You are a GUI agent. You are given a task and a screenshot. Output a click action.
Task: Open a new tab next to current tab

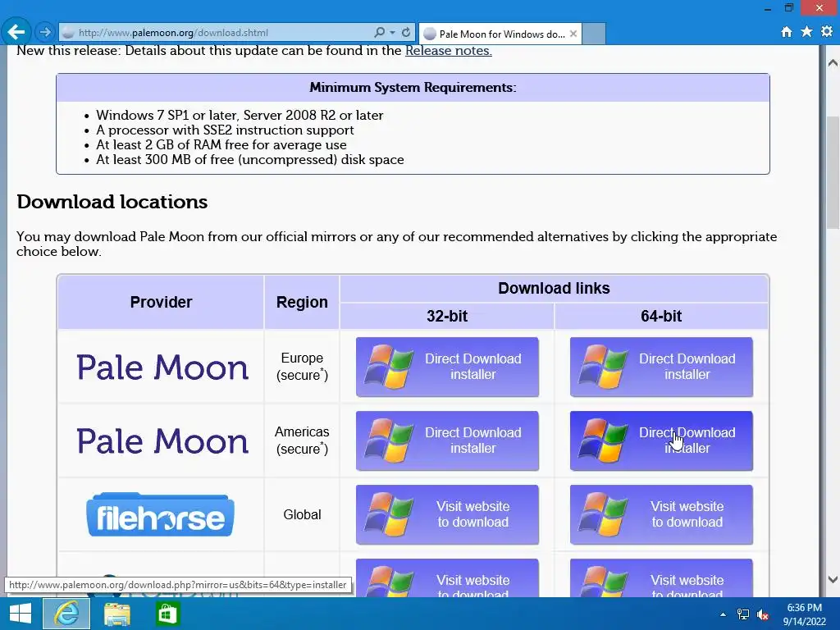tap(594, 34)
